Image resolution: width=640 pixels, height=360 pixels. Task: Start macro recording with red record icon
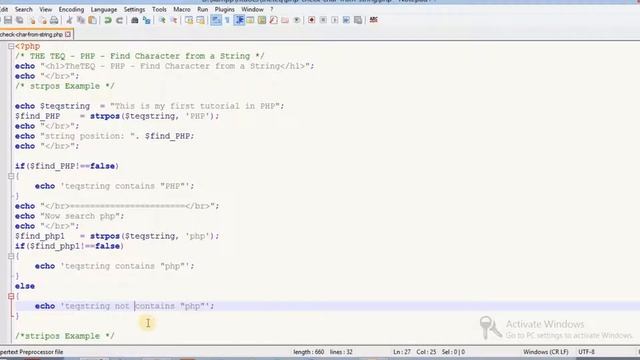(311, 20)
